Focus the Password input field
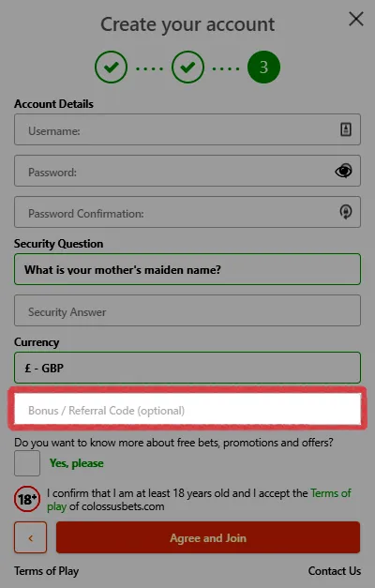Viewport: 375px width, 588px height. 187,171
